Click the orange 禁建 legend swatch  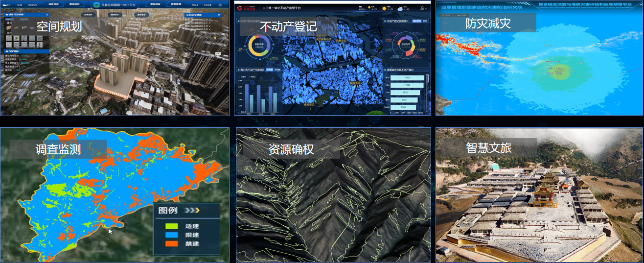coord(171,243)
